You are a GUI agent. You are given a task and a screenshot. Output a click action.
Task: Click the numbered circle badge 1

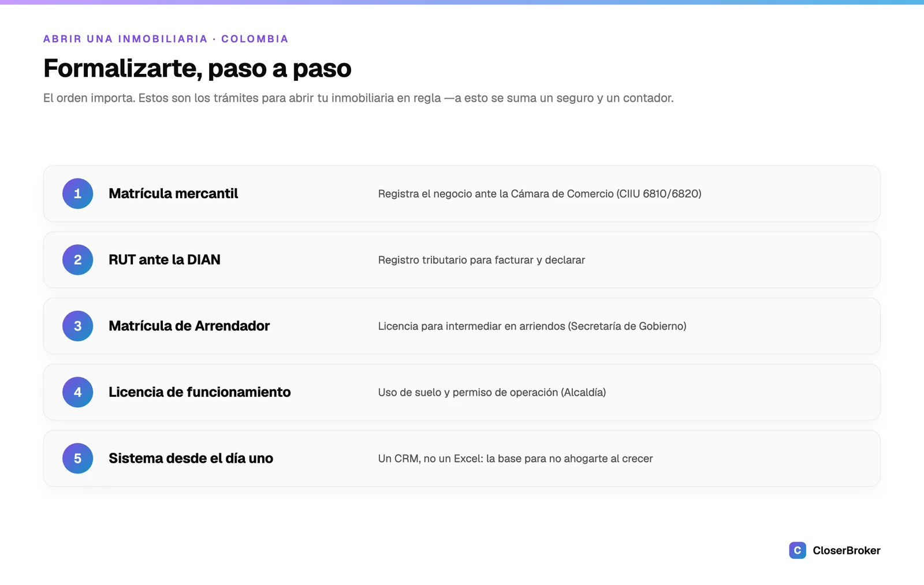78,193
